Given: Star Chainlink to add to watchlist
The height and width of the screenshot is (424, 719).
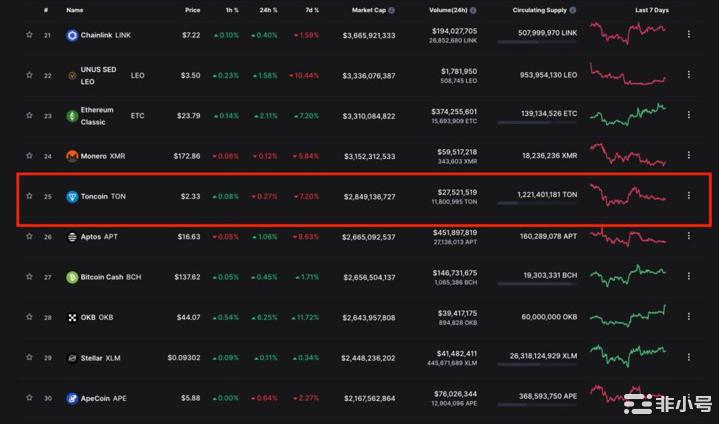Looking at the screenshot, I should pyautogui.click(x=29, y=35).
